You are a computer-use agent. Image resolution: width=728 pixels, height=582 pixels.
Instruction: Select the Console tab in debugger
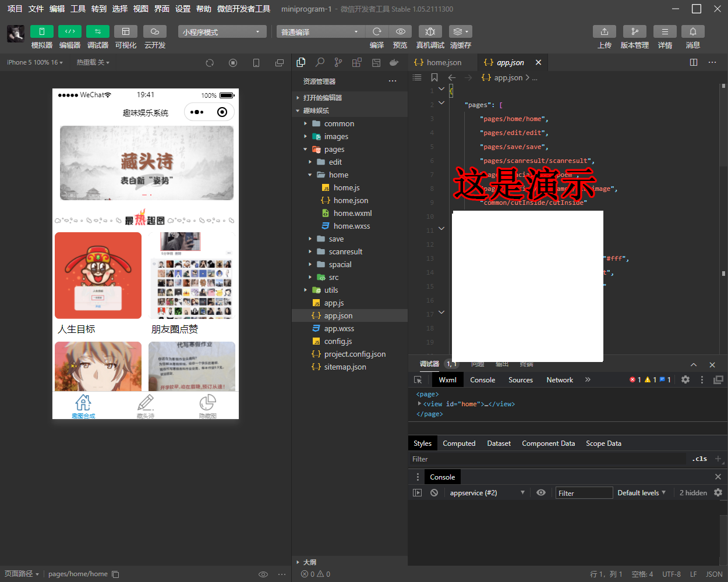pos(483,379)
